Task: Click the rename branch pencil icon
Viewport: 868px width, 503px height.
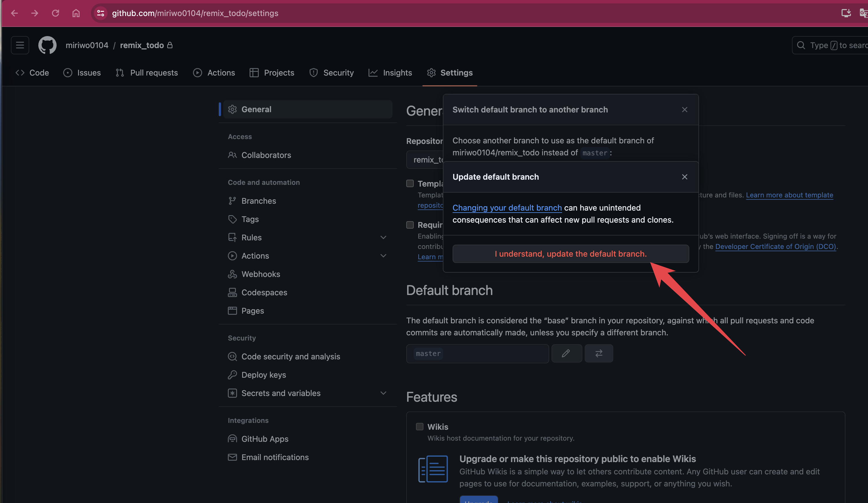Action: tap(566, 353)
